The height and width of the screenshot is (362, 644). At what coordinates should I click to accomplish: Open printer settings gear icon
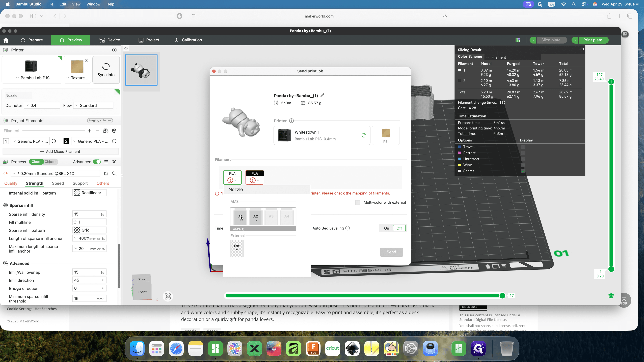[114, 50]
